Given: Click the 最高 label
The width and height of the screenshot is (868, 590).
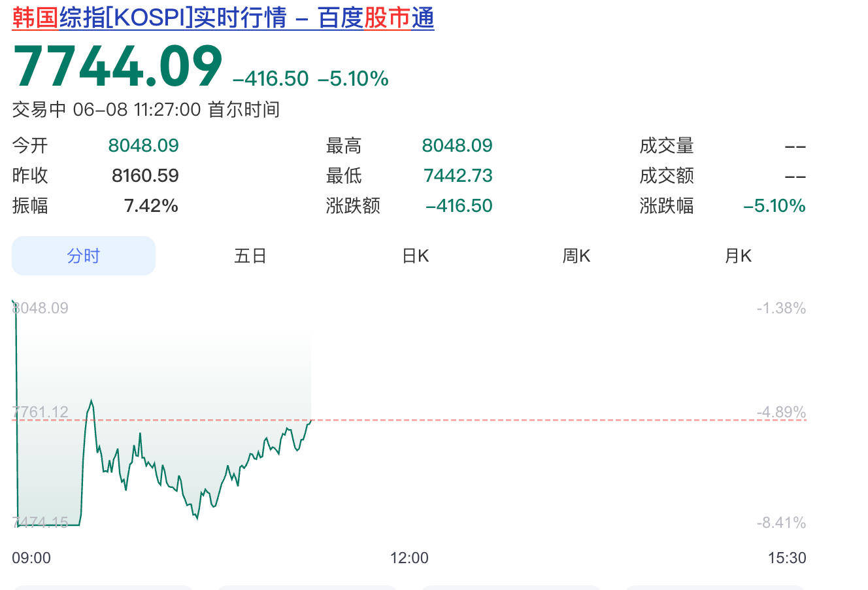Looking at the screenshot, I should 344,145.
